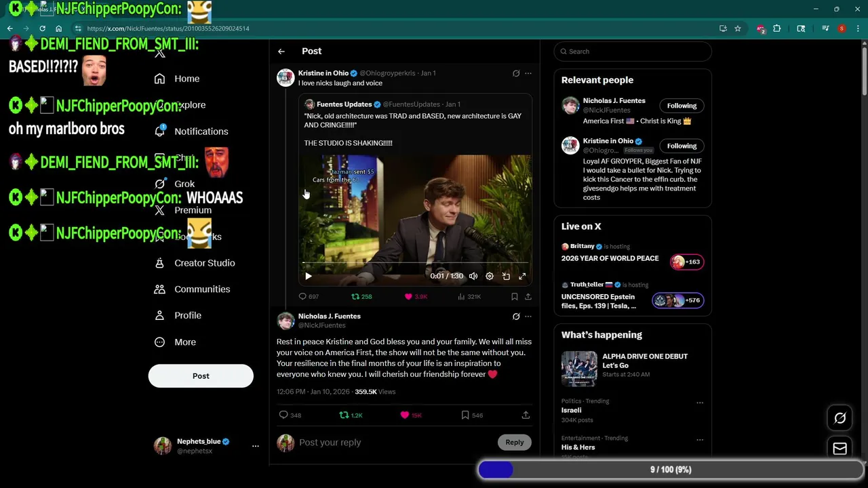868x488 pixels.
Task: Open ALPHA DRIVE ONE DEBUT thumbnail
Action: (x=579, y=369)
